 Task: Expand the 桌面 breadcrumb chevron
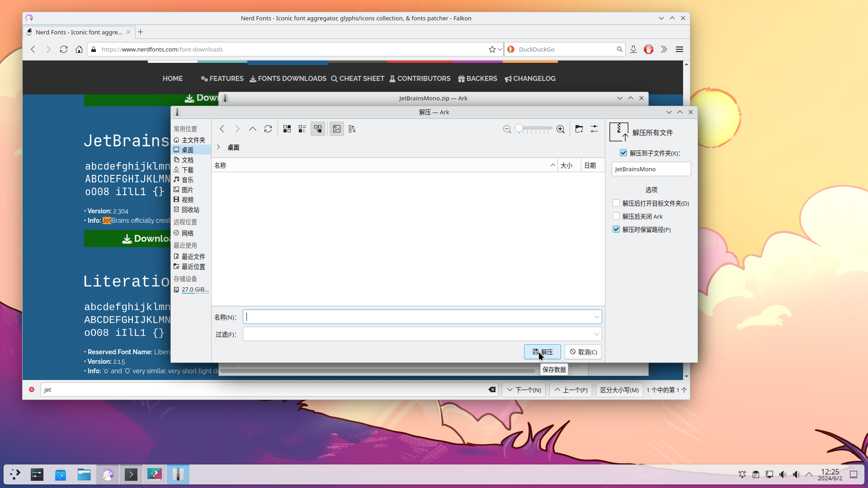tap(218, 147)
